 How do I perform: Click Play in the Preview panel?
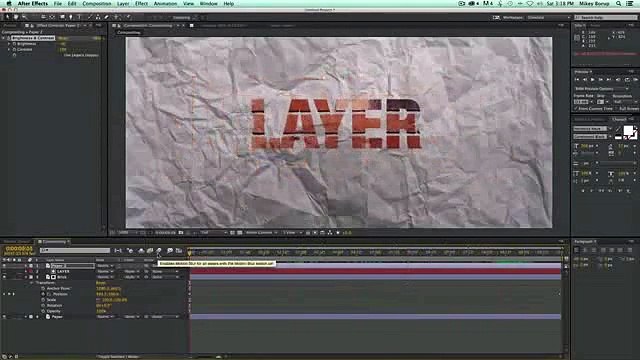pyautogui.click(x=593, y=80)
